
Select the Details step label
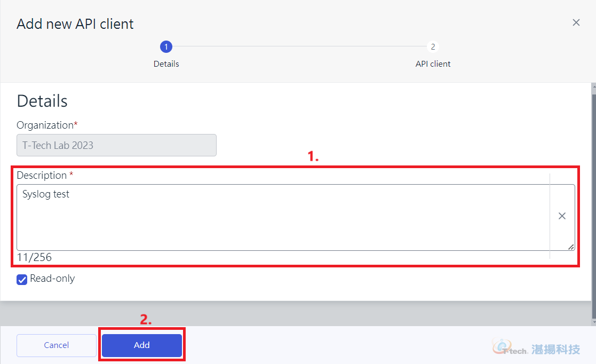pos(166,64)
